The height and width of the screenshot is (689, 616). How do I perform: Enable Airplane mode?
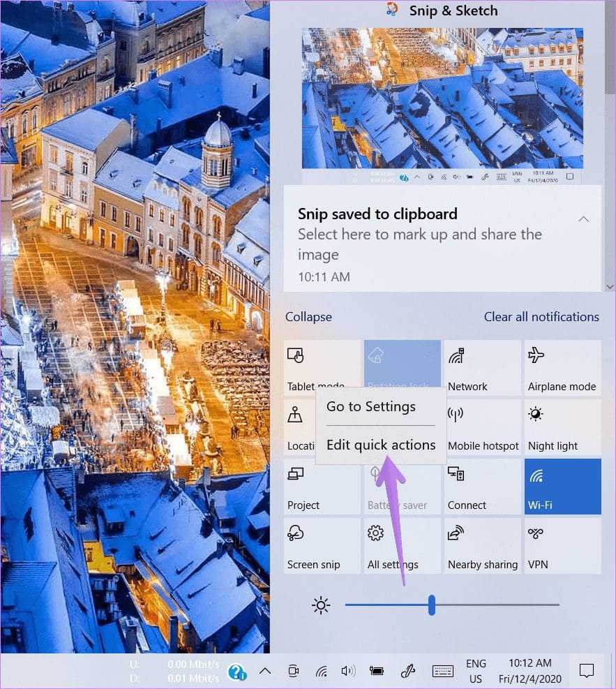562,368
